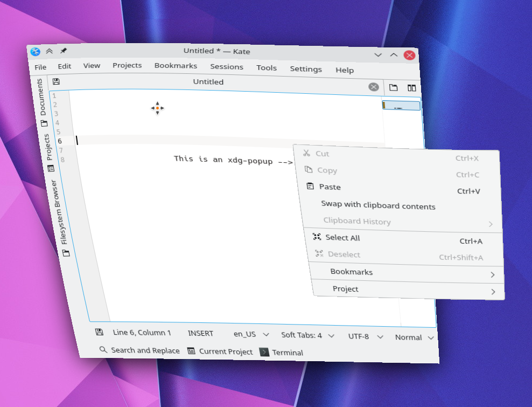
Task: Toggle INSERT mode in the status bar
Action: (x=200, y=333)
